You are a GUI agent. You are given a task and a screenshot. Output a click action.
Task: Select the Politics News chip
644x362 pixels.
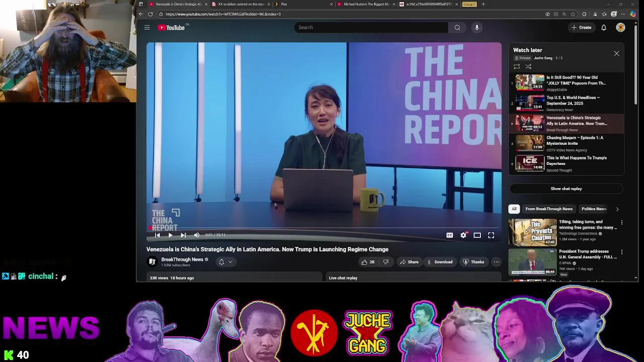(x=594, y=209)
